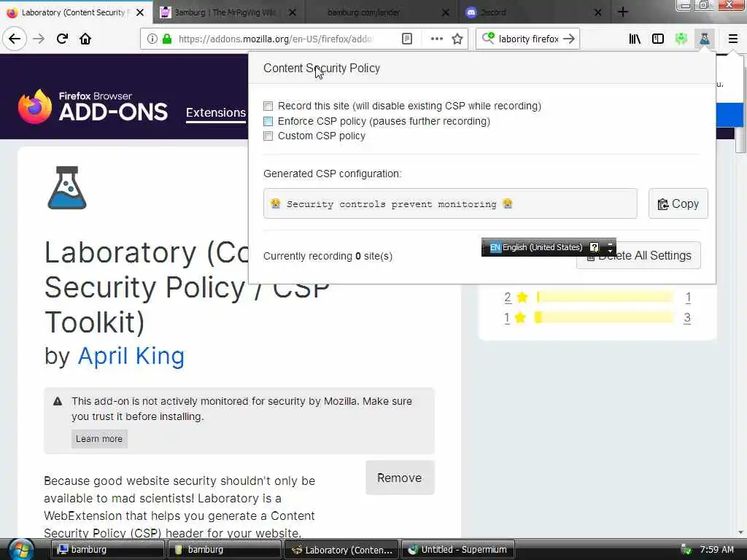Close the Bamburg MrPigWig Wiki tab
This screenshot has height=560, width=747.
[x=293, y=12]
